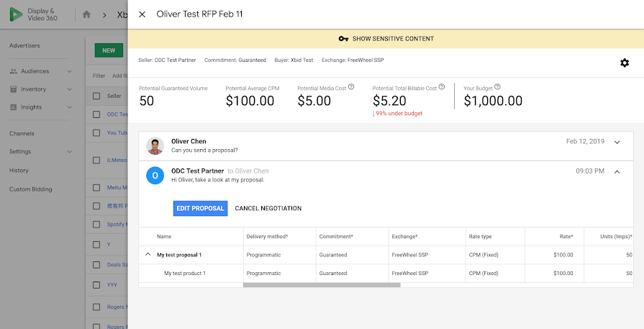Click the Display & Video 360 logo
644x329 pixels.
[x=15, y=14]
